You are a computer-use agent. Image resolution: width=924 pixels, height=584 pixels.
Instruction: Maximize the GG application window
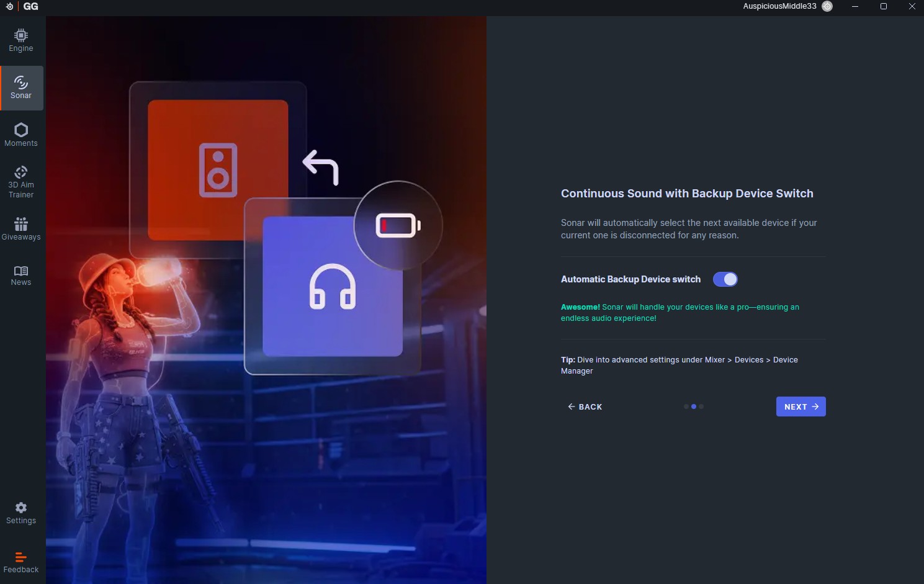point(884,6)
